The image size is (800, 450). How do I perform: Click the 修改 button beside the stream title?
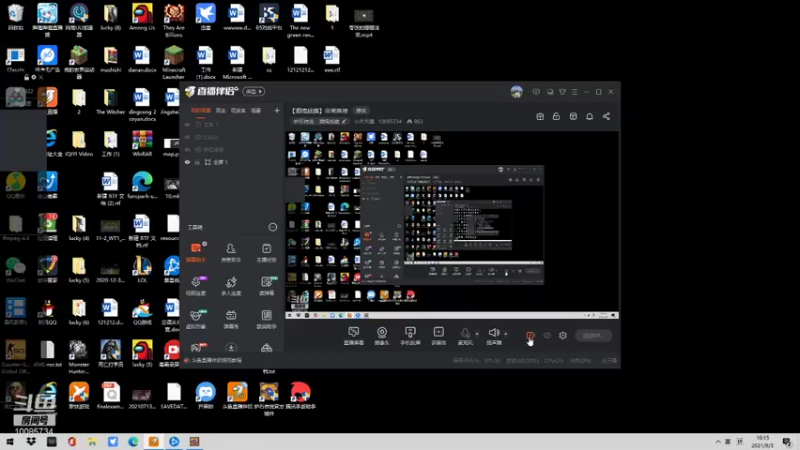[x=361, y=111]
